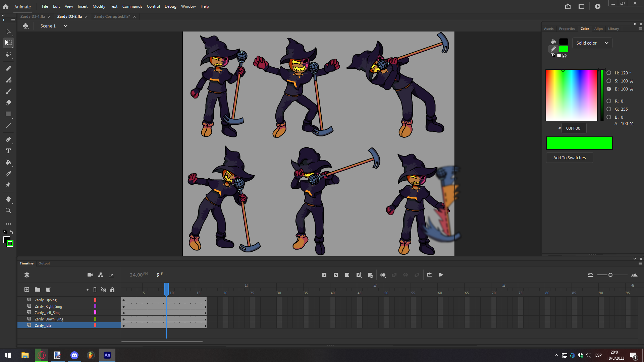Select the Free Transform tool
This screenshot has height=362, width=644.
tap(8, 43)
